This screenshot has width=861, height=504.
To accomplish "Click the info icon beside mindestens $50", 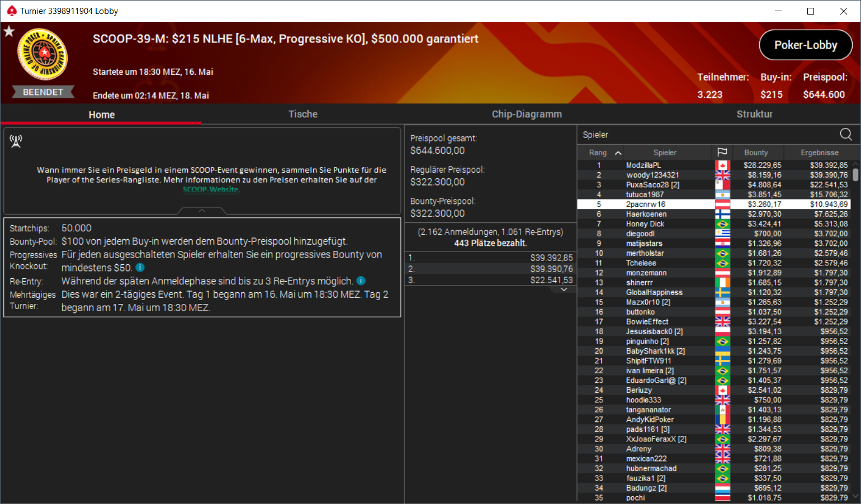I will pyautogui.click(x=140, y=268).
